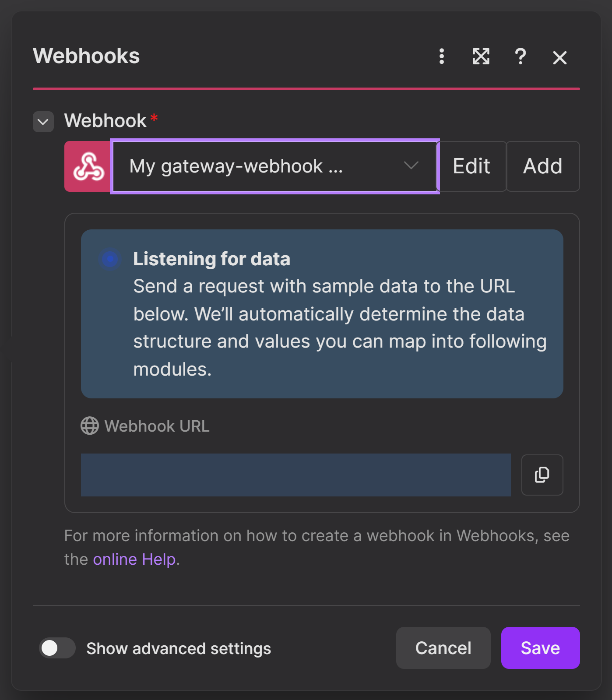Cancel the webhook configuration
The height and width of the screenshot is (700, 612).
coord(443,648)
